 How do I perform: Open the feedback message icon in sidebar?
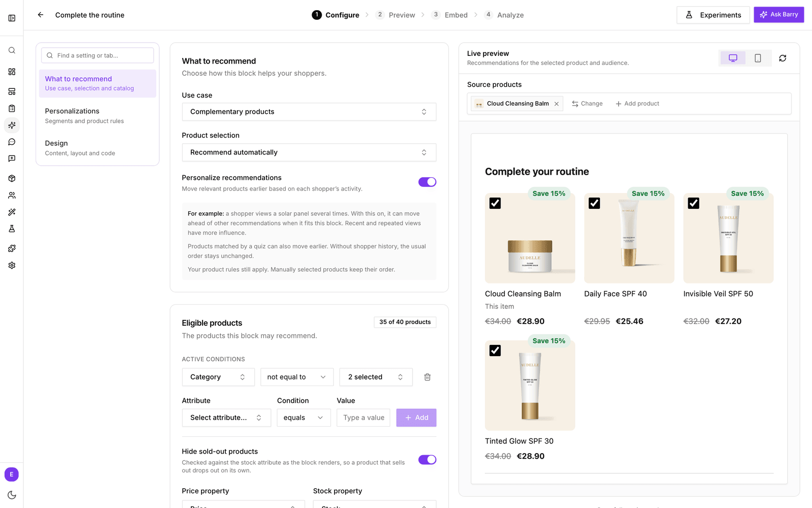coord(12,158)
